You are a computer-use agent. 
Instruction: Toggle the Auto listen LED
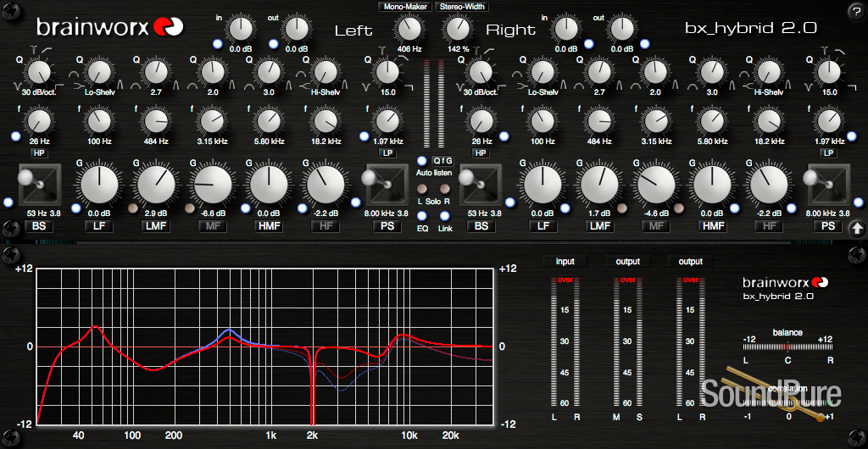pos(422,161)
